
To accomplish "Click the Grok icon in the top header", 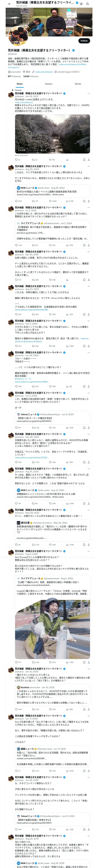I will pos(81,4).
